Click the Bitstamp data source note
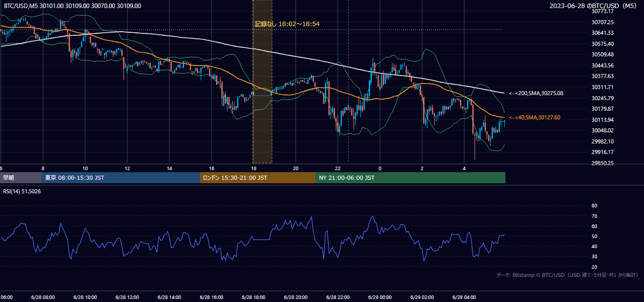This screenshot has height=302, width=644. coord(567,275)
